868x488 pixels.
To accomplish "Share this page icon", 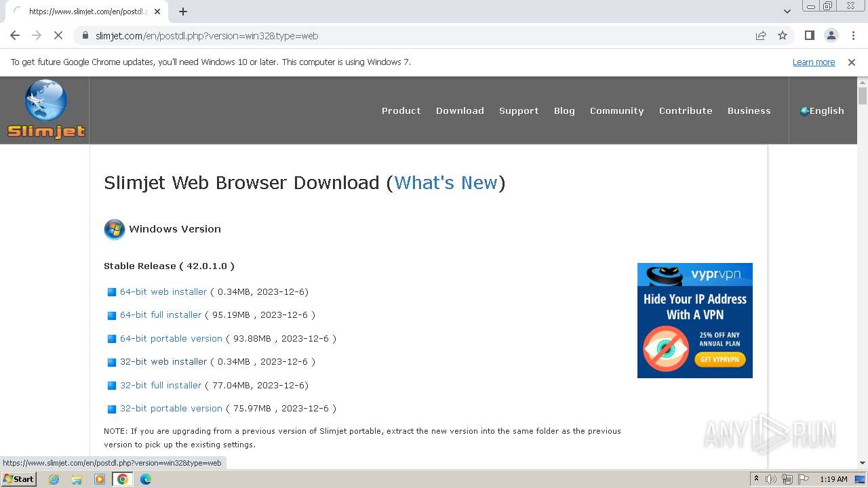I will coord(761,36).
